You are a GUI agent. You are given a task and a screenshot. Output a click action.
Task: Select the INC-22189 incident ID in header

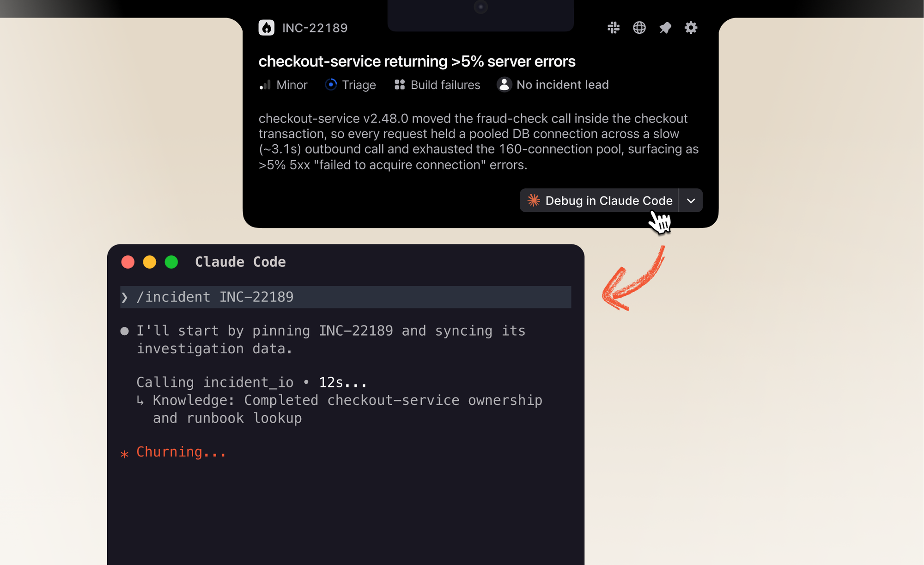315,28
